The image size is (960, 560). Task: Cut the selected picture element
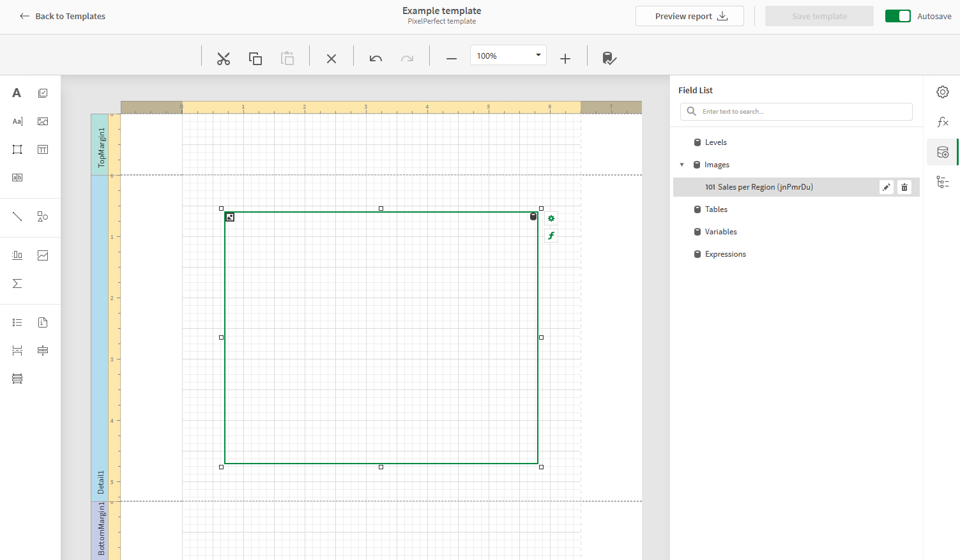pos(223,58)
